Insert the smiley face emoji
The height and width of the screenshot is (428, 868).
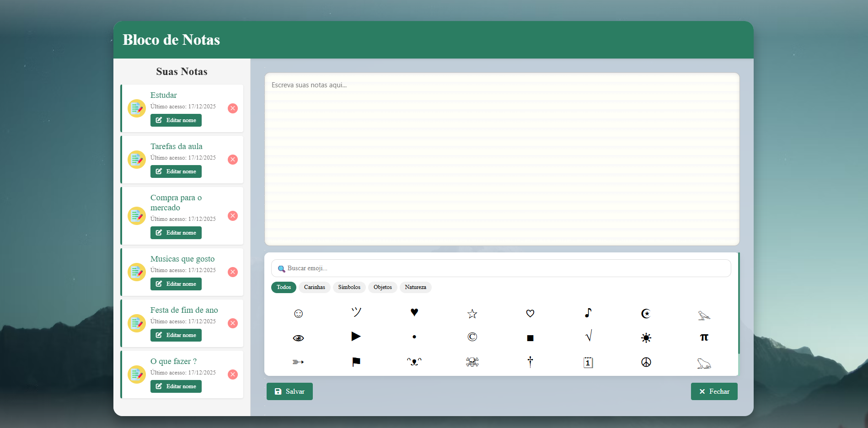298,313
